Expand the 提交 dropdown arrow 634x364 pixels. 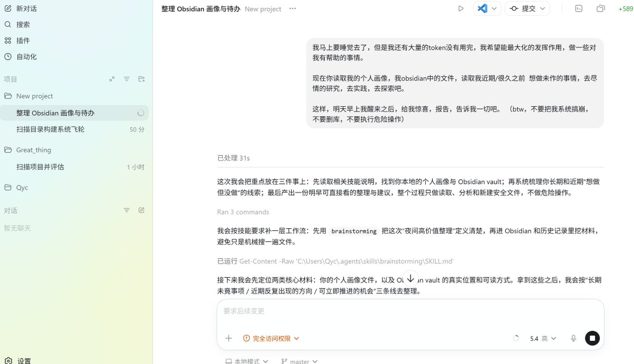[543, 8]
